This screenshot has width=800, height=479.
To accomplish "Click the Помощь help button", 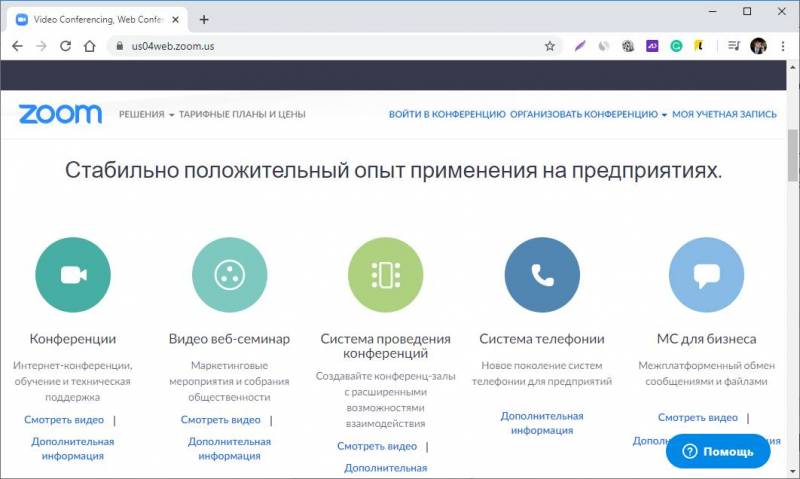I will [718, 451].
